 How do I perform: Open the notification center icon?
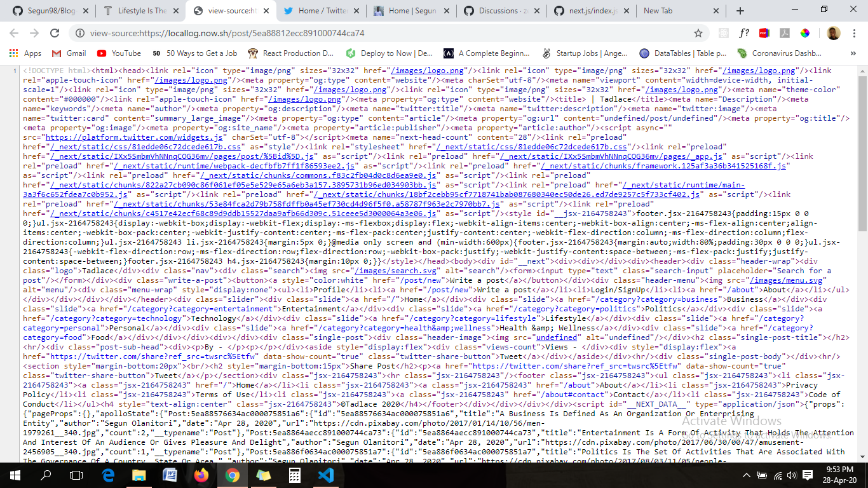(x=808, y=475)
